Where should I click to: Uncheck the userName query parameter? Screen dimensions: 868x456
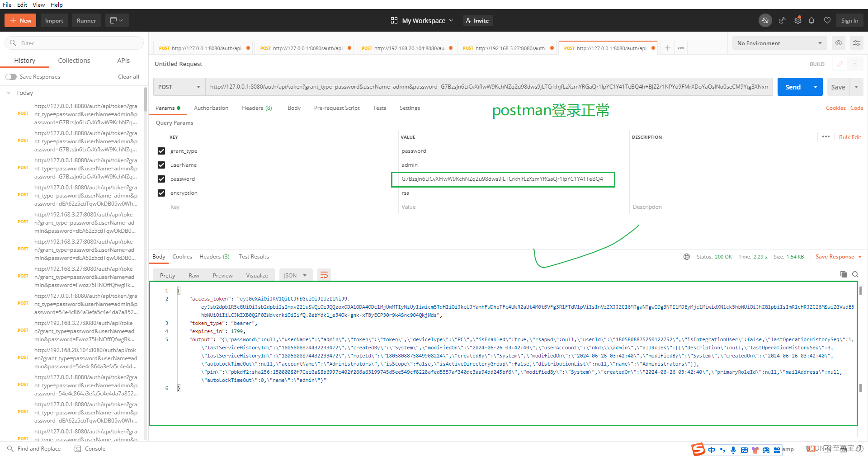pos(161,165)
